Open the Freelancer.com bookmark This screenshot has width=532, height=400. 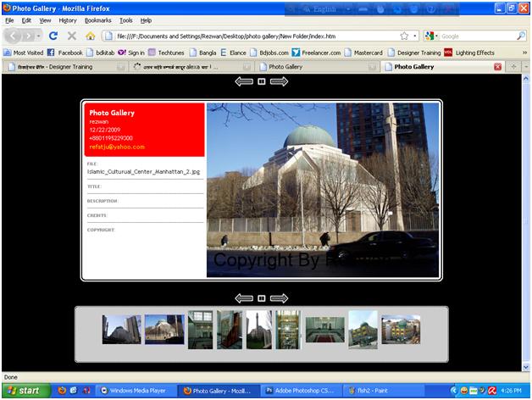click(x=316, y=53)
